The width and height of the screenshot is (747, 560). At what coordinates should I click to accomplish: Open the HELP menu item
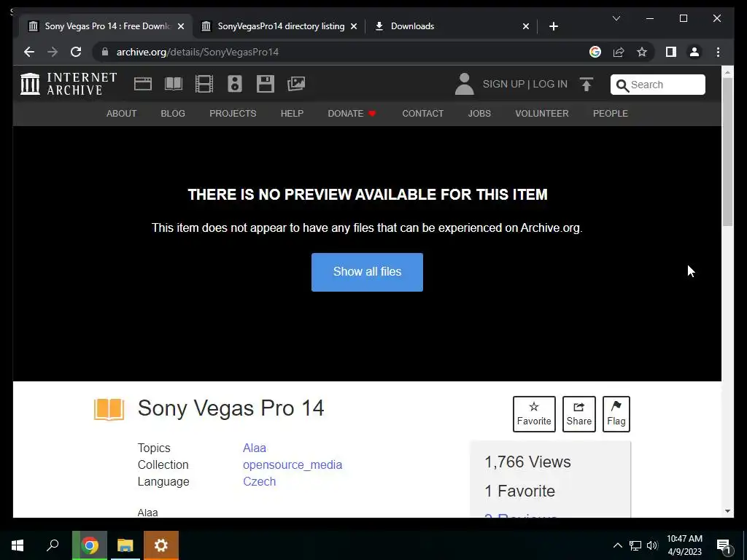pyautogui.click(x=292, y=113)
